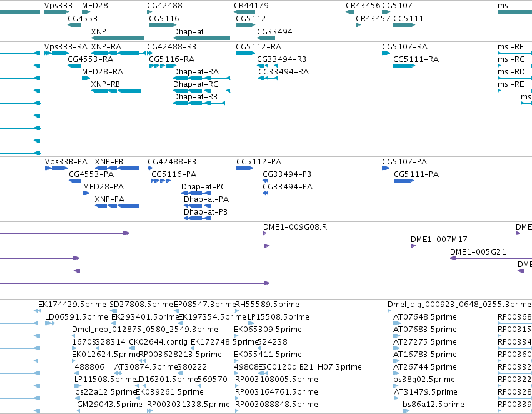Viewport: 532px width, 414px height.
Task: Select the CR43456 gene label
Action: tap(363, 6)
